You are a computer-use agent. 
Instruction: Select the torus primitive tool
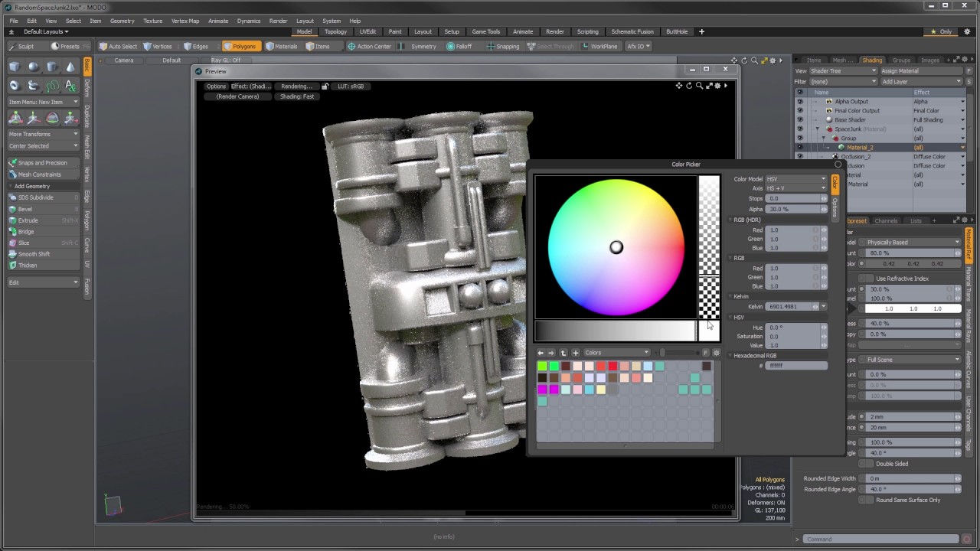click(15, 86)
